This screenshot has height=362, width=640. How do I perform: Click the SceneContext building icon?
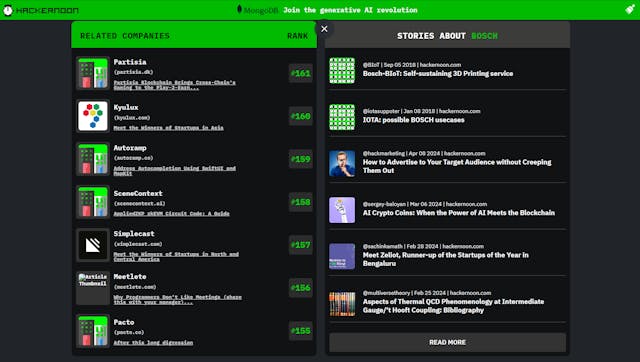pos(93,202)
